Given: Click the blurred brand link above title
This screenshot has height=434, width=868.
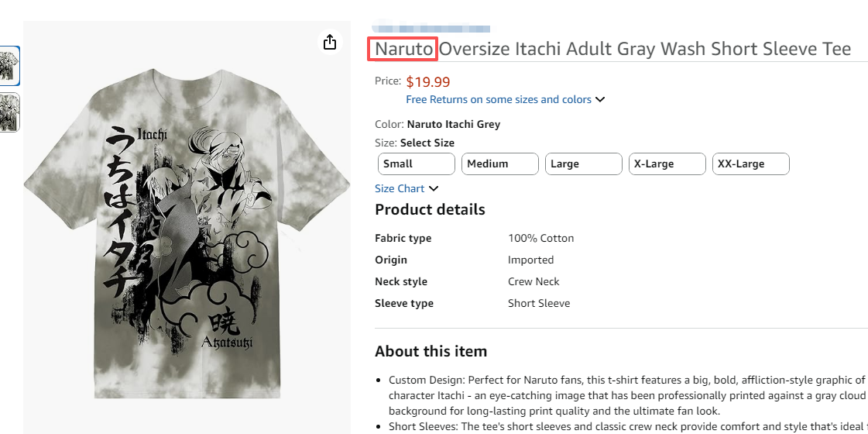Looking at the screenshot, I should pos(430,26).
